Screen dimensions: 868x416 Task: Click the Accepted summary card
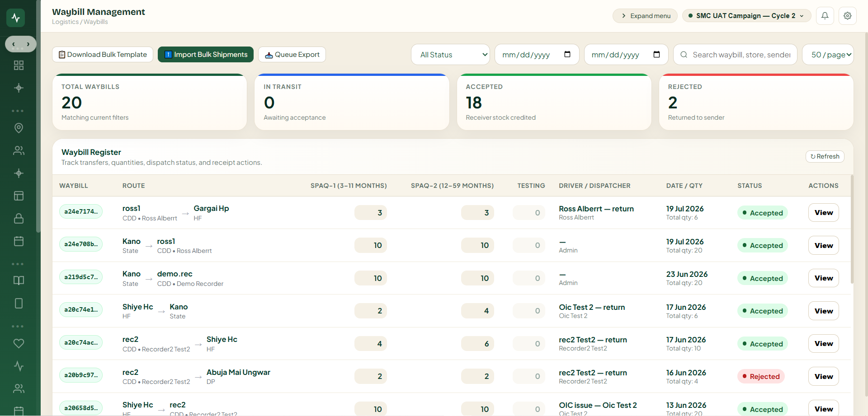(554, 102)
